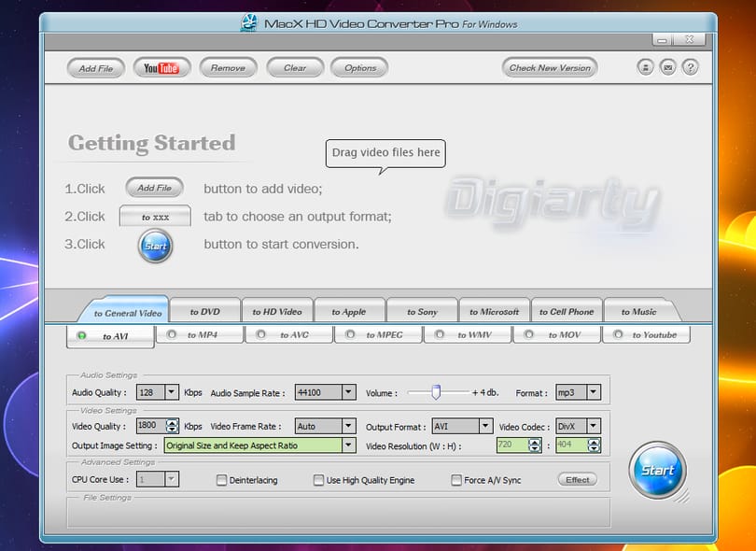
Task: Open the Effect button
Action: click(x=578, y=480)
